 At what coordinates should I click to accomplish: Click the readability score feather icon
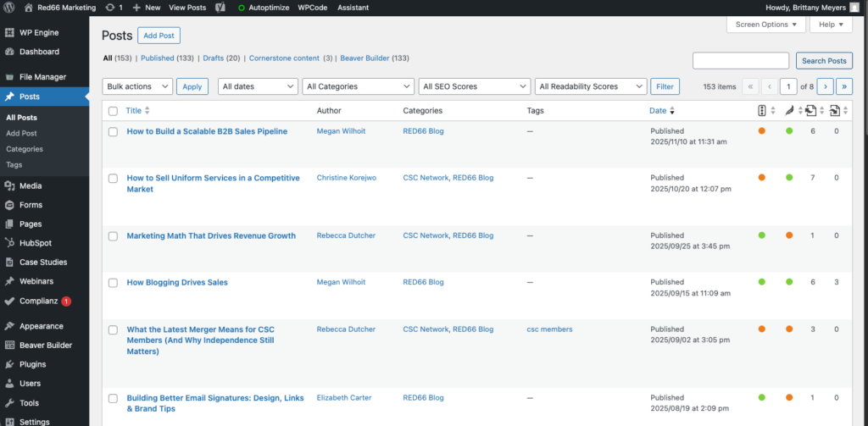788,110
